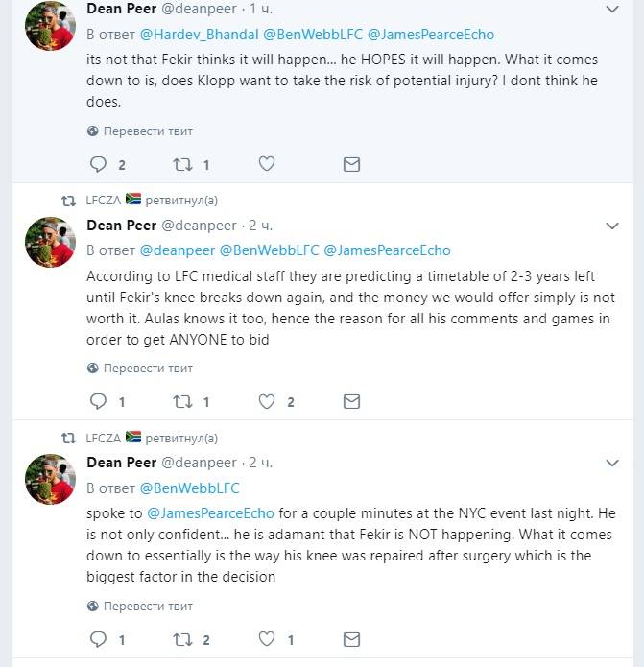Screen dimensions: 644x667
Task: Open dropdown menu on NYC event tweet
Action: click(x=613, y=464)
